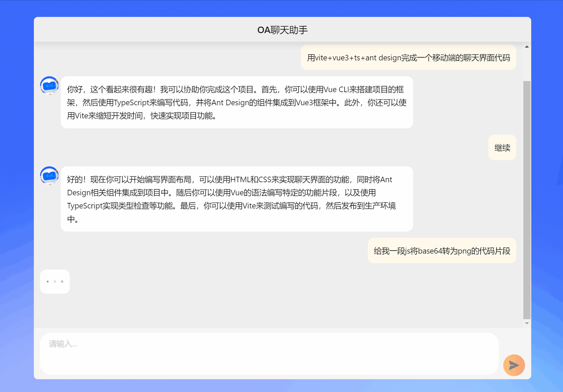Select the user message reading 继续
563x392 pixels.
502,148
